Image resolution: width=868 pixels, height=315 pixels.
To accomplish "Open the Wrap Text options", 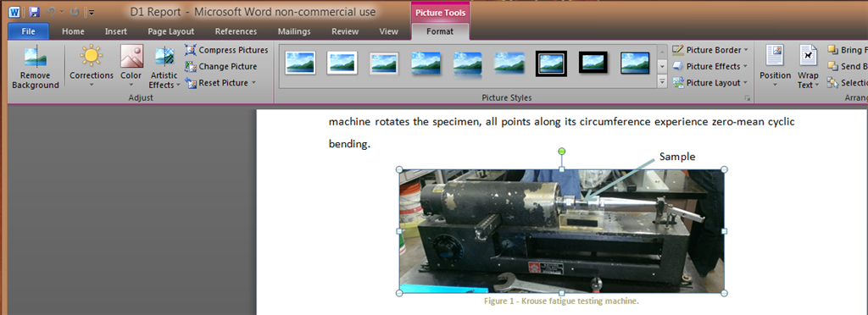I will (x=808, y=66).
